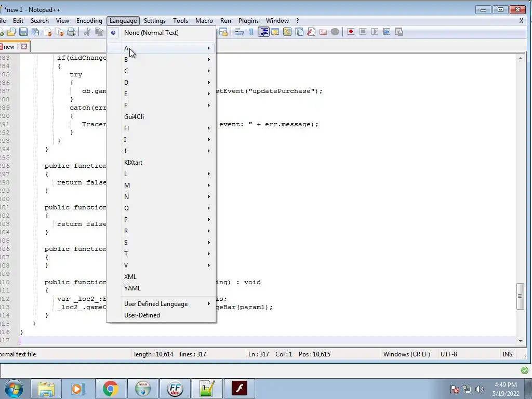Open the Window menu
Viewport: 532px width, 399px height.
click(277, 21)
